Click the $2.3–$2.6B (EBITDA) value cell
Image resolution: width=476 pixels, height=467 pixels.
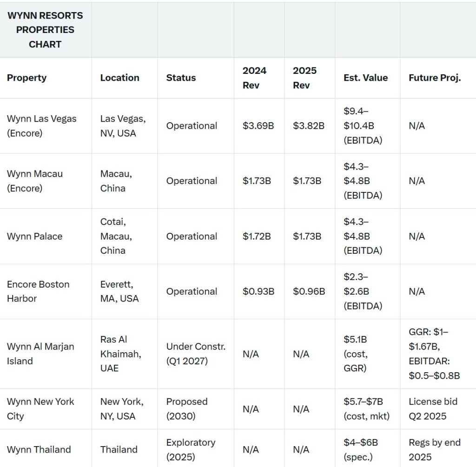pos(363,291)
